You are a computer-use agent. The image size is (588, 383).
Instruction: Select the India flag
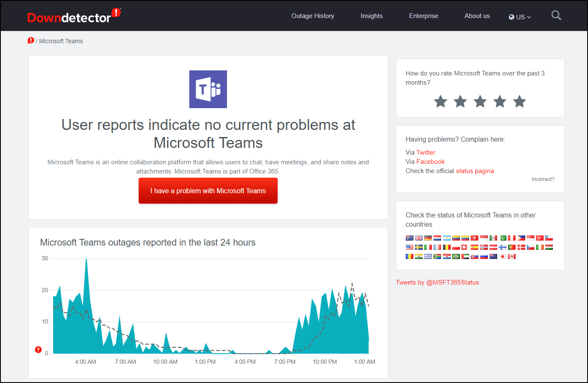(419, 256)
